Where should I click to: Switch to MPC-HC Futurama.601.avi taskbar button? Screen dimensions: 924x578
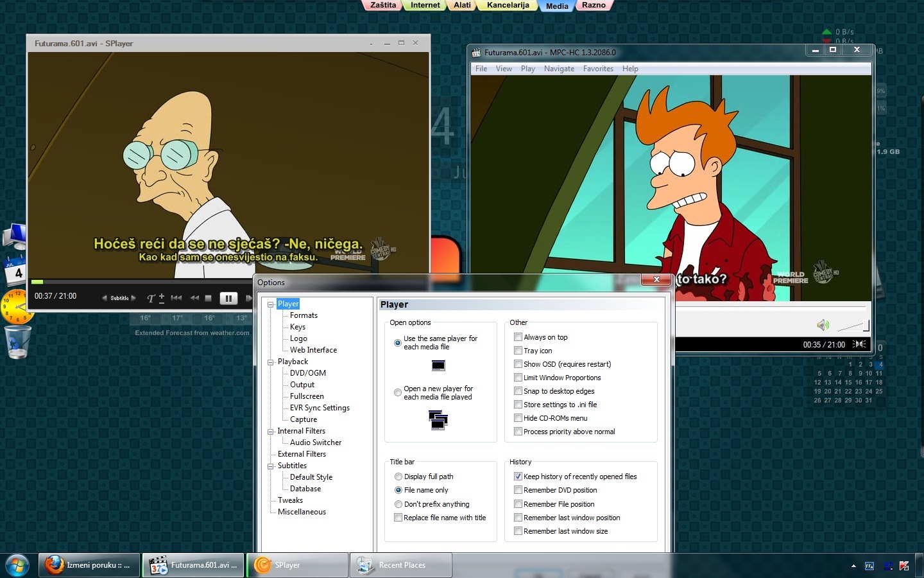193,565
